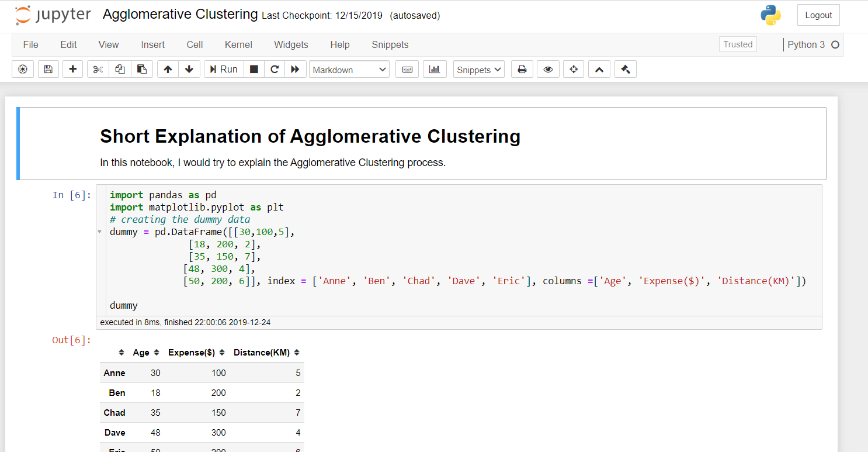The height and width of the screenshot is (452, 868).
Task: Expand the Distance(KM) column sort control
Action: pos(296,352)
